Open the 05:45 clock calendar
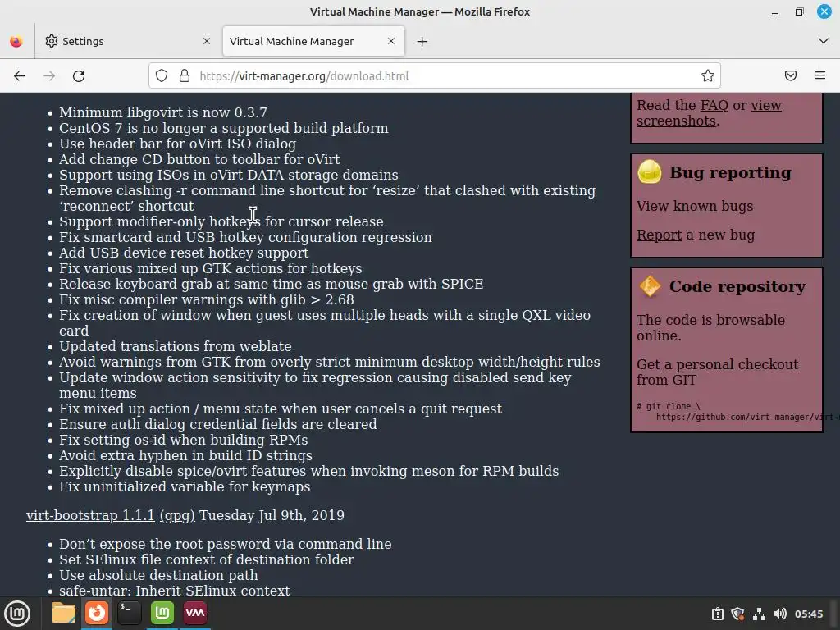Image resolution: width=840 pixels, height=630 pixels. (x=809, y=614)
